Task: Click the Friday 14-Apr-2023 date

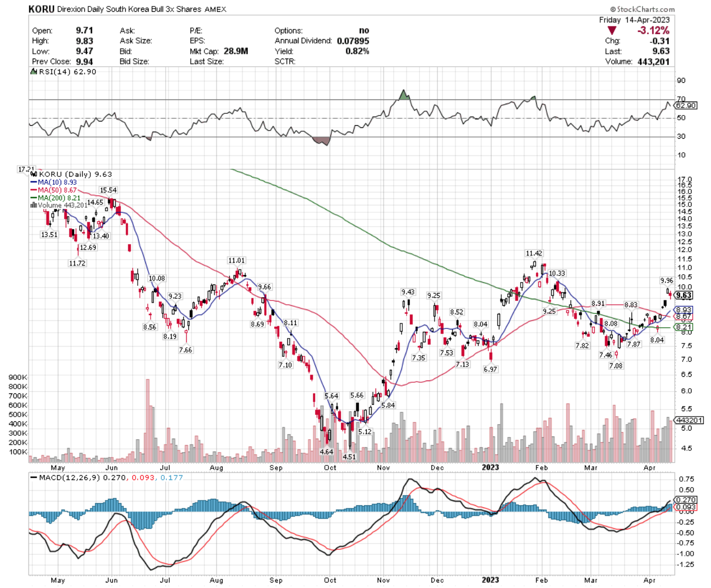Action: pos(635,19)
